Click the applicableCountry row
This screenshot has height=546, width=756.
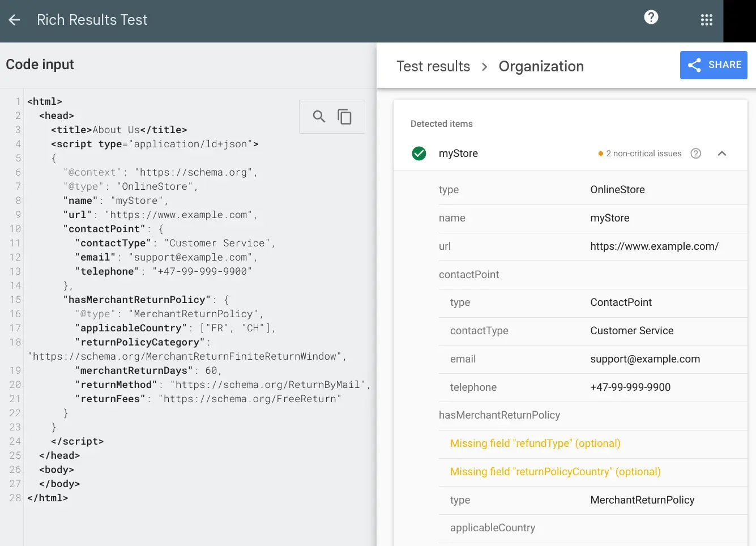tap(493, 528)
